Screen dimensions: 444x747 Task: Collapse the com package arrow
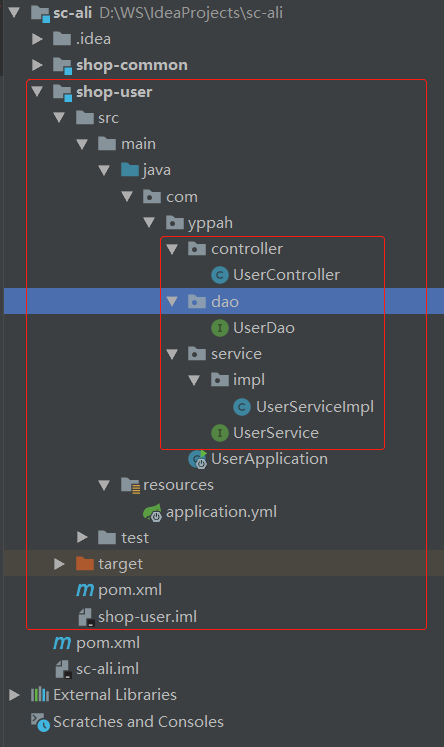pos(127,196)
